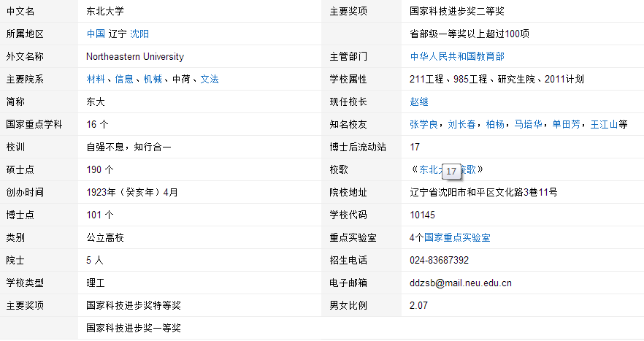The width and height of the screenshot is (644, 341).
Task: Open alumnus 张学良 link
Action: coord(423,124)
